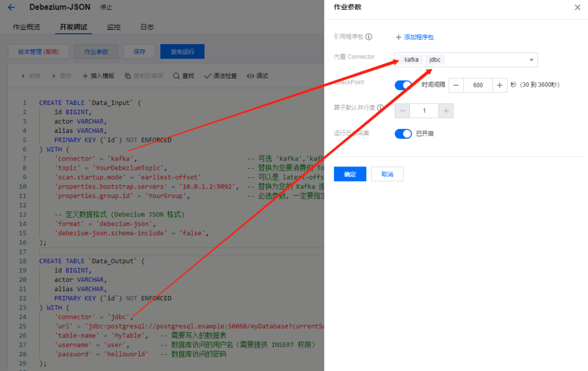Click the 确定 confirm button
Screen dimensions: 588x371
[x=350, y=174]
